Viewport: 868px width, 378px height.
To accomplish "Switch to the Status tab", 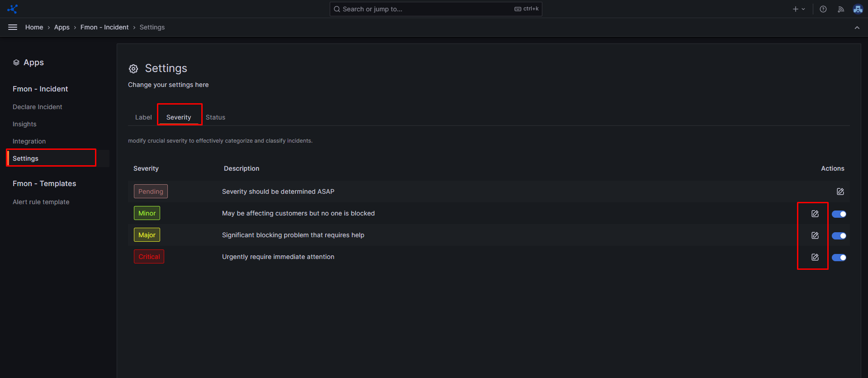I will [215, 117].
